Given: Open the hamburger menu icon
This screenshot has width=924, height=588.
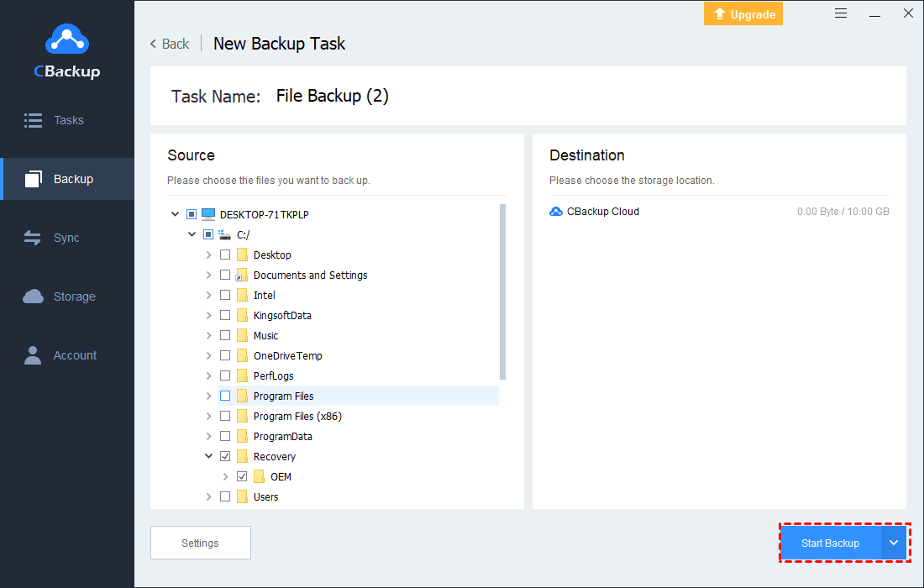Looking at the screenshot, I should tap(841, 13).
